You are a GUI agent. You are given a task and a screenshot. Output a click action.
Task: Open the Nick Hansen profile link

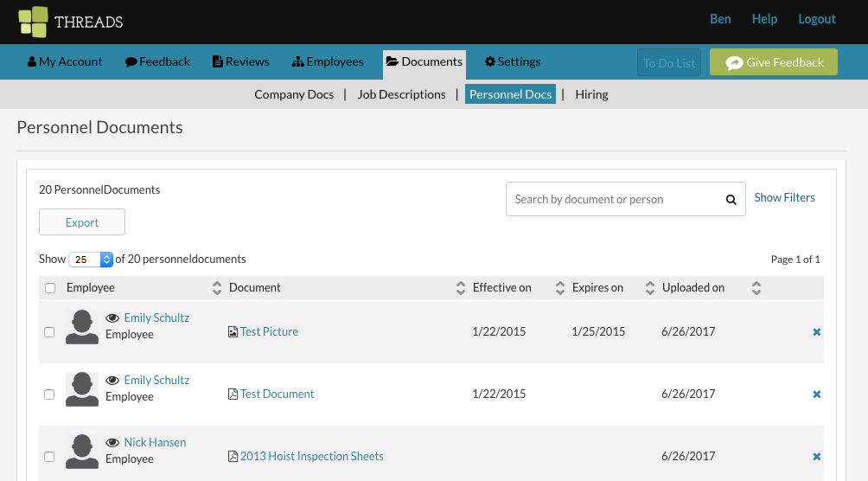(155, 442)
